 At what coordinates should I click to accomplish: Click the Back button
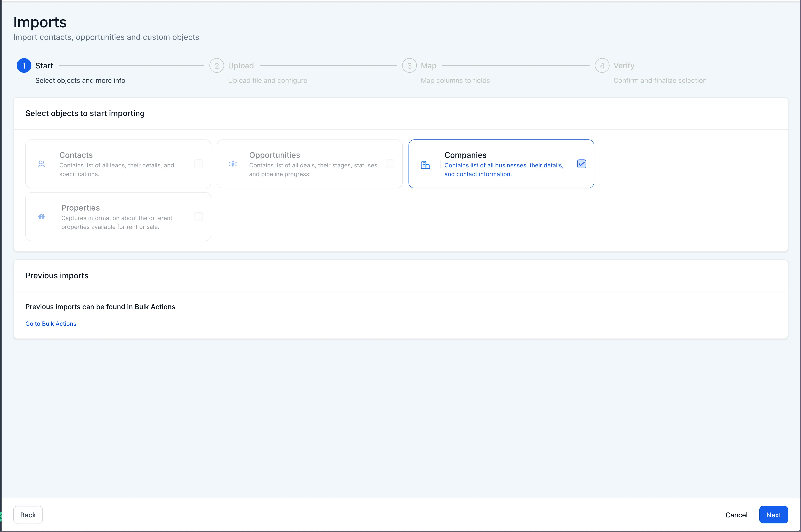pyautogui.click(x=28, y=514)
